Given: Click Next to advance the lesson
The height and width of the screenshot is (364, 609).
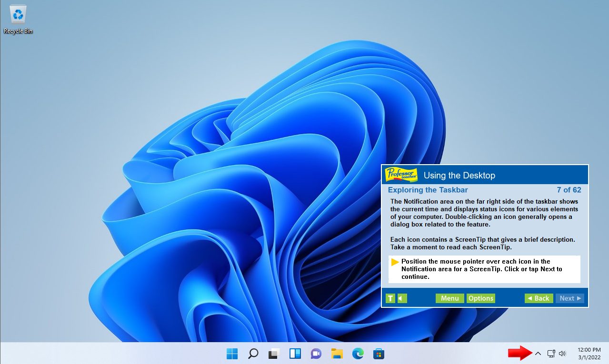Looking at the screenshot, I should click(x=569, y=298).
